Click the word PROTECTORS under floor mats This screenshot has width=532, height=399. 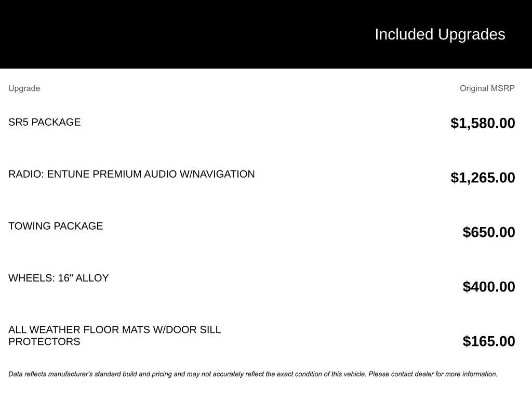pyautogui.click(x=44, y=342)
